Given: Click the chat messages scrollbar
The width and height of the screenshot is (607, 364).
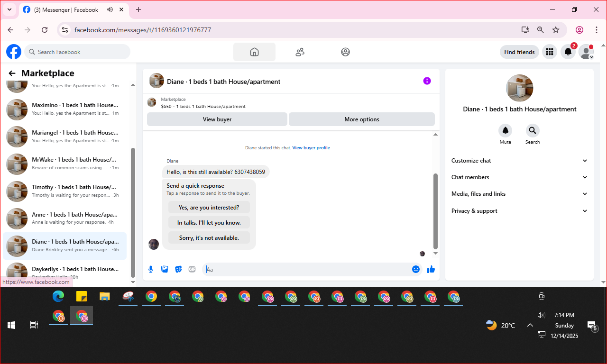Looking at the screenshot, I should coord(435,211).
